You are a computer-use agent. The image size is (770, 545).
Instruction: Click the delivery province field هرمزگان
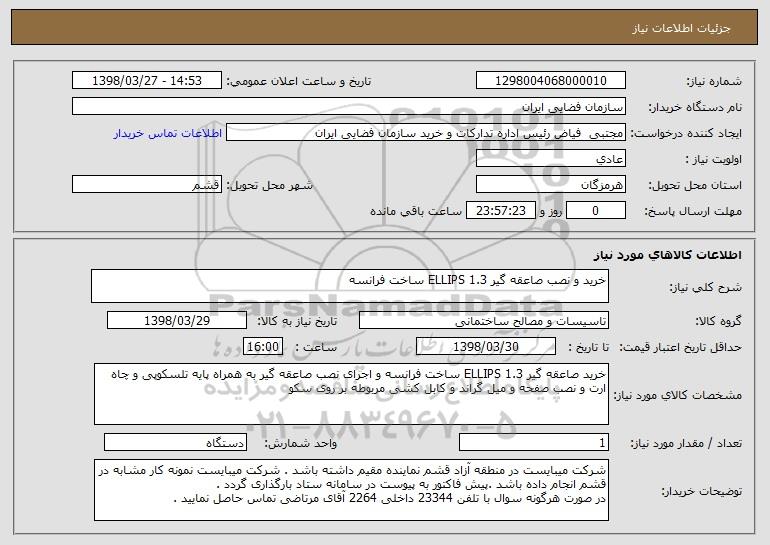tap(550, 185)
